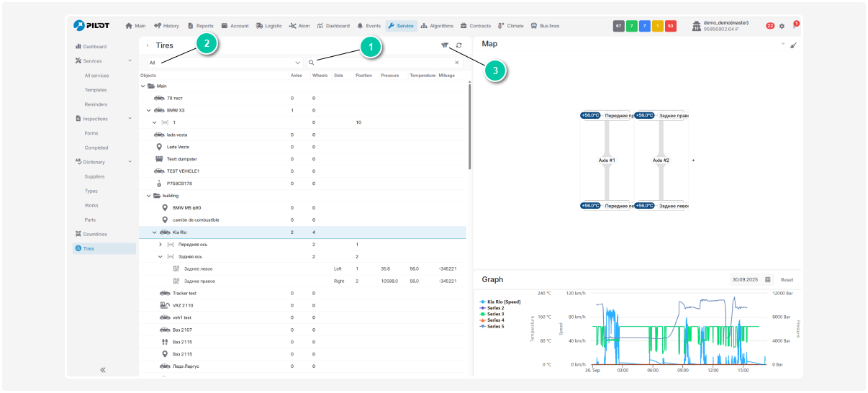Refresh the Tires list

tap(458, 45)
